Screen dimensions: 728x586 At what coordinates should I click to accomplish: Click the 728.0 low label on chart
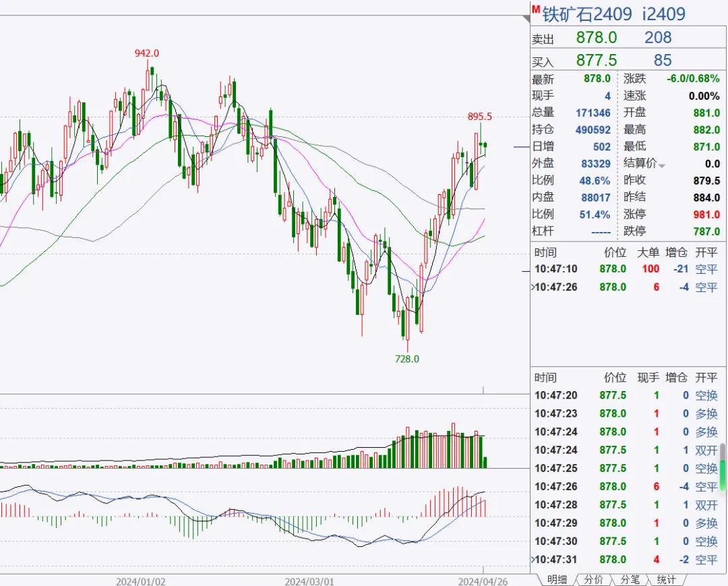click(406, 359)
